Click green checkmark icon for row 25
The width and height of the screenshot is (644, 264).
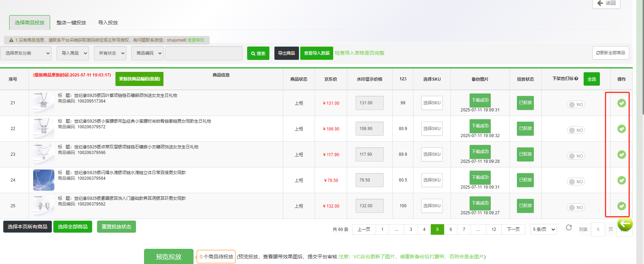pyautogui.click(x=621, y=206)
